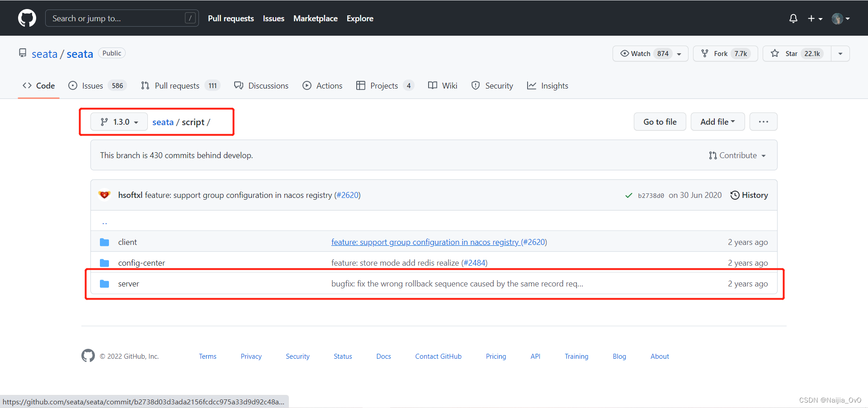Expand the Contribute dropdown
The image size is (868, 408).
(737, 155)
